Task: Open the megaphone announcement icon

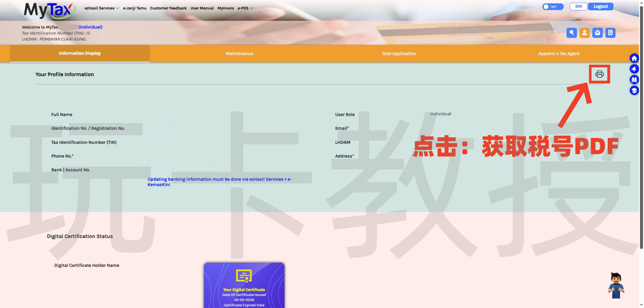Action: click(x=634, y=69)
